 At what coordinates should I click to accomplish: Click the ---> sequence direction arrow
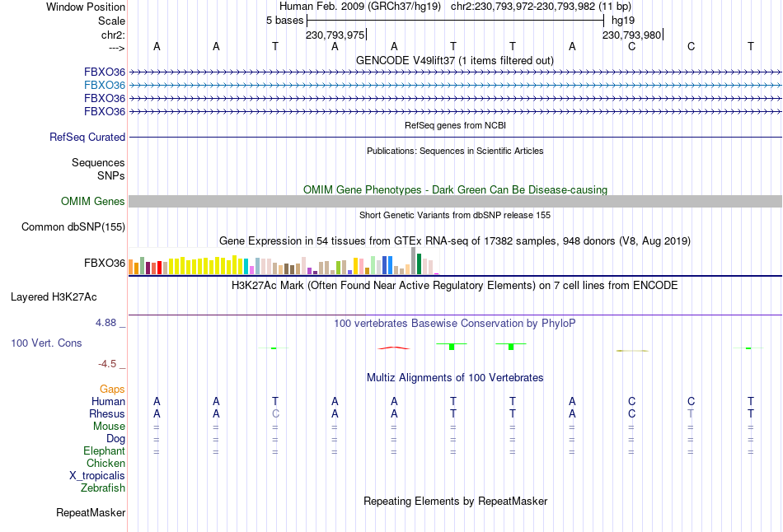tap(116, 48)
